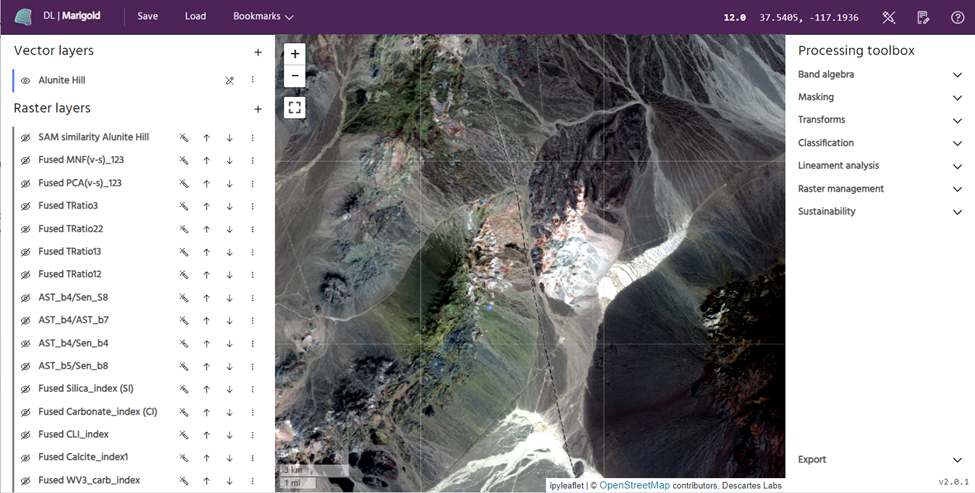This screenshot has height=493, width=975.
Task: Click the v2.0.1 version label
Action: click(x=953, y=482)
